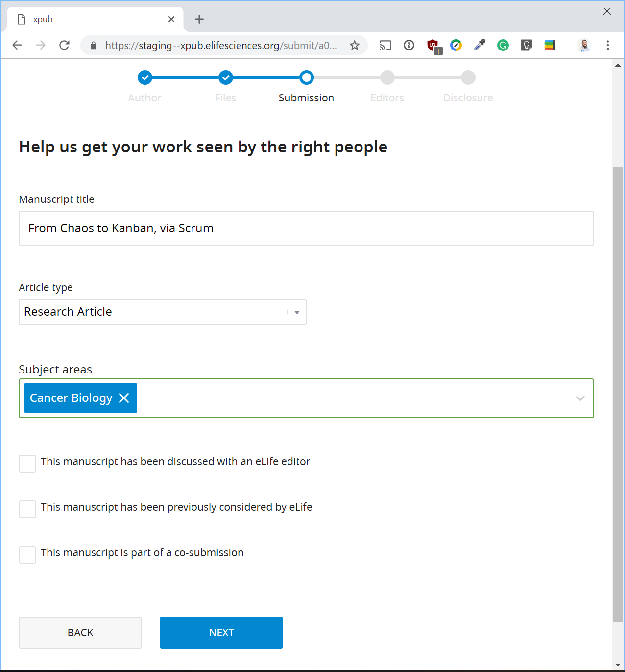625x672 pixels.
Task: Go to the completed Files step
Action: coord(226,77)
